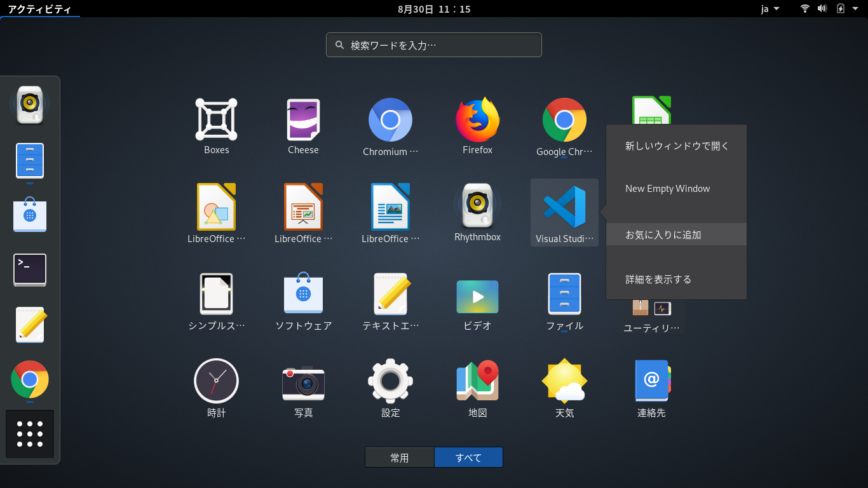Click Rhythmbox speaker icon in dock
The width and height of the screenshot is (868, 488).
30,104
